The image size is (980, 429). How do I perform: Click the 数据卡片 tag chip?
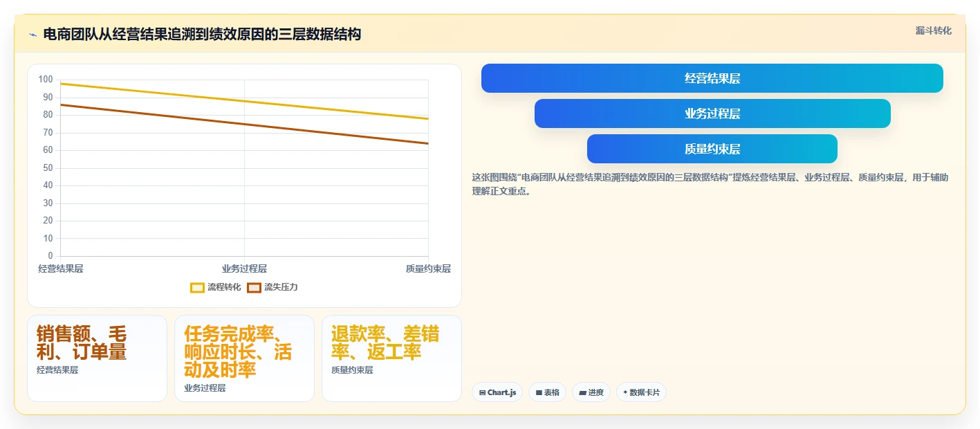coord(641,392)
